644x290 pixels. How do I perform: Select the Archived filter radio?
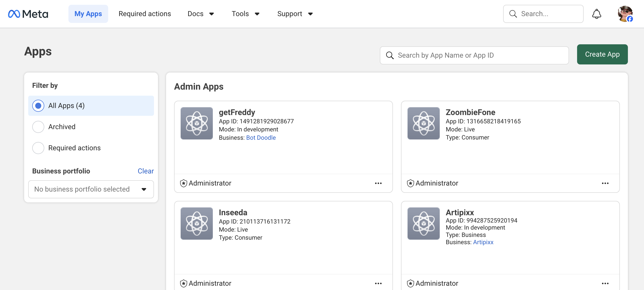pos(38,127)
